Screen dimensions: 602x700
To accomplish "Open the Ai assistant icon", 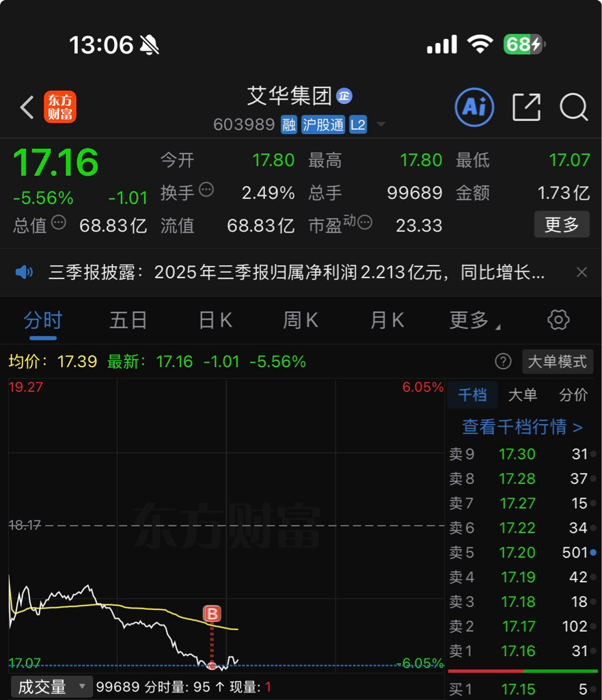I will coord(474,107).
